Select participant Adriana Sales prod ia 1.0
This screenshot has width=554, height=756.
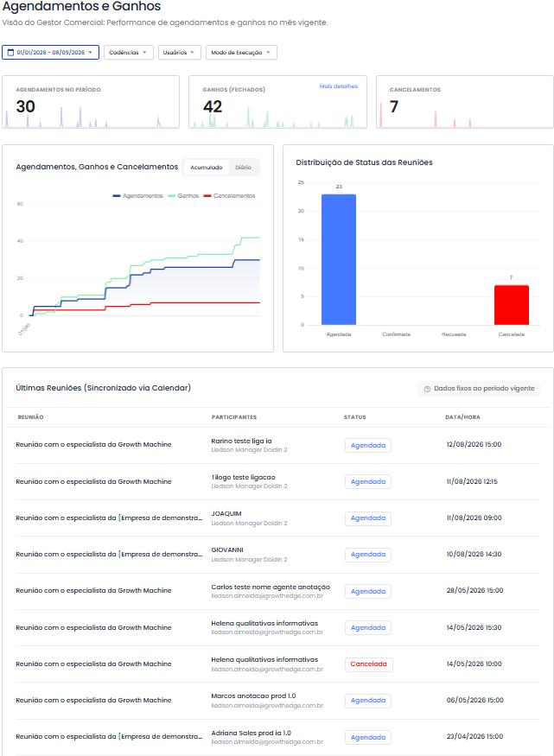[251, 733]
